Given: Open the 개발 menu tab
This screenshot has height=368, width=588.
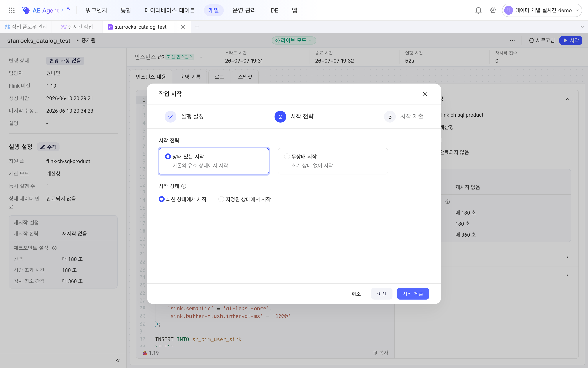Looking at the screenshot, I should click(214, 10).
